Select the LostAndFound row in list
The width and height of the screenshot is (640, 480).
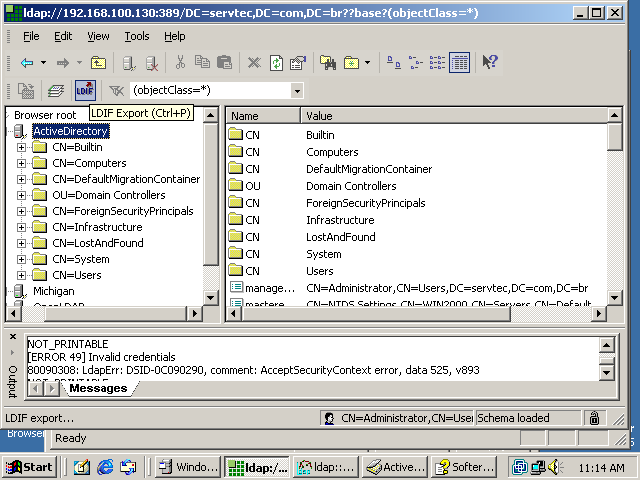point(416,237)
